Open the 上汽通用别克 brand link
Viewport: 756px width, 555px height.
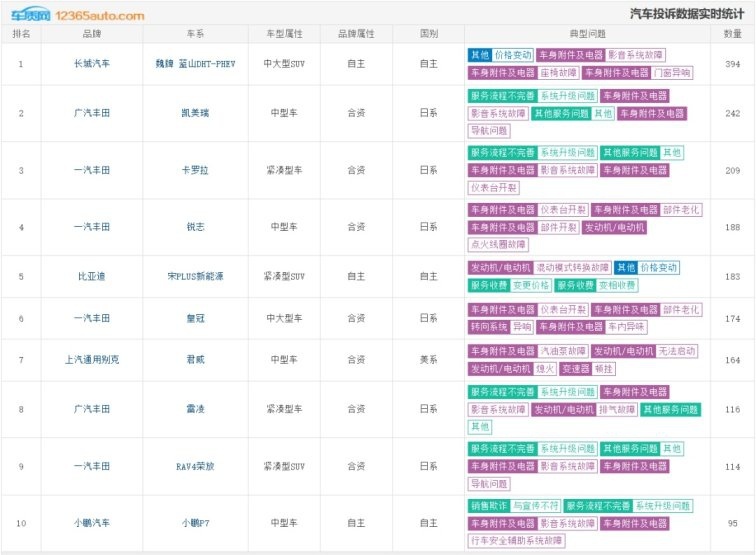(x=92, y=360)
